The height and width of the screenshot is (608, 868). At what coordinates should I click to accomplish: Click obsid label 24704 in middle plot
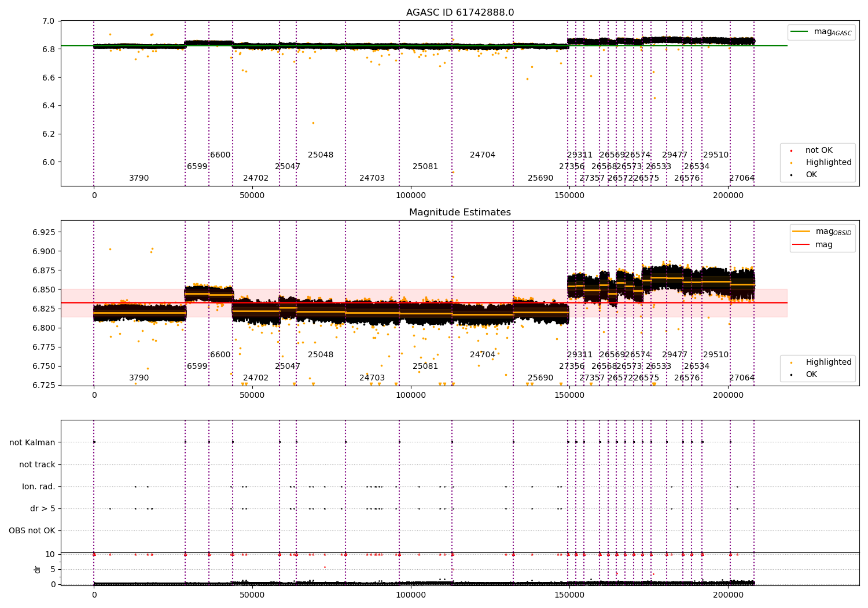[x=483, y=355]
